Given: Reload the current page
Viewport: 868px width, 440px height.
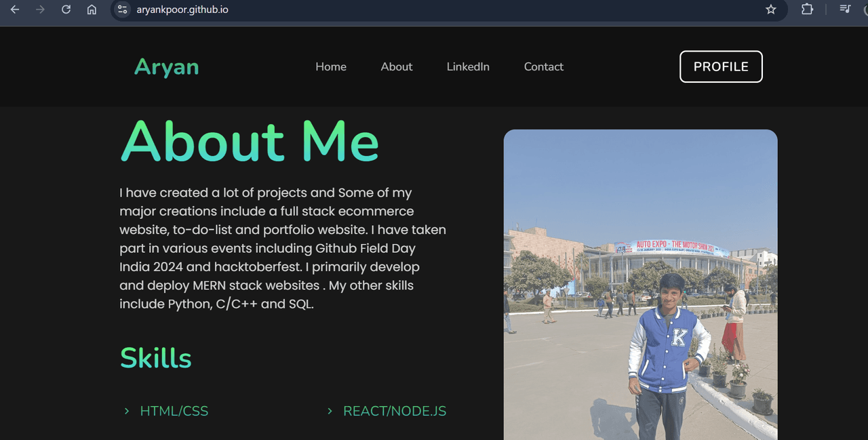Looking at the screenshot, I should pyautogui.click(x=66, y=9).
